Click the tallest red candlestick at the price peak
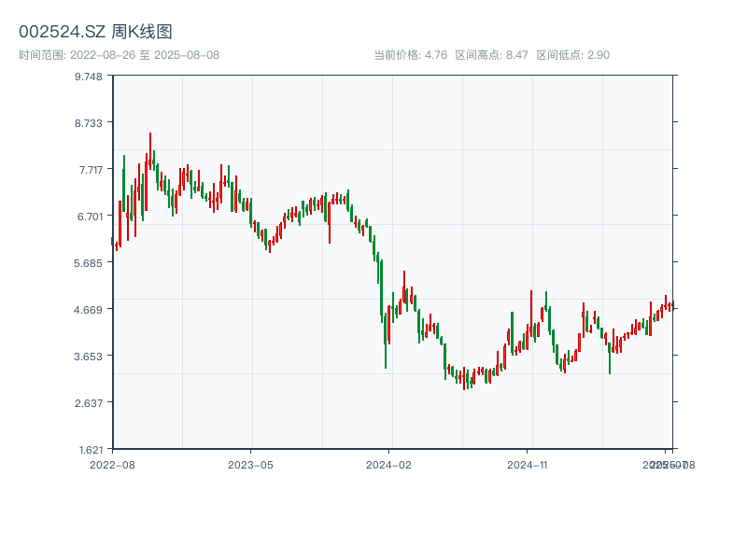This screenshot has width=747, height=560. (x=149, y=151)
